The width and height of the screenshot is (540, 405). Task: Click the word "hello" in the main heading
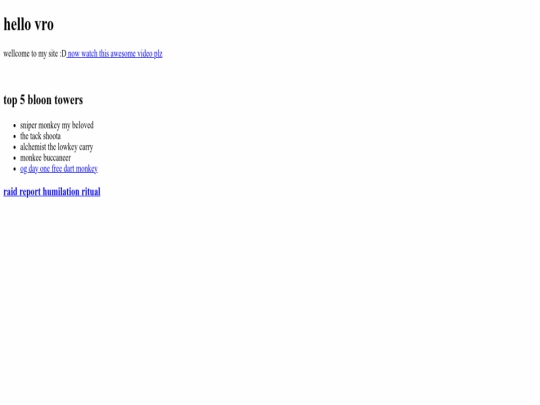pos(17,24)
